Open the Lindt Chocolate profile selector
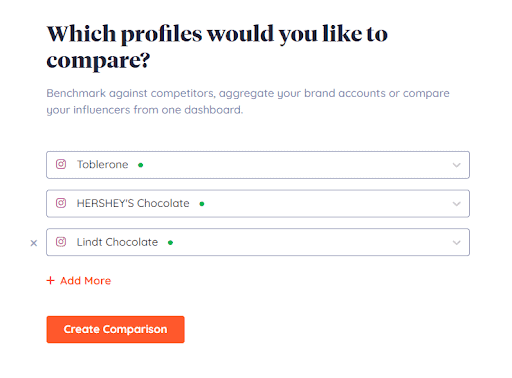 point(258,242)
